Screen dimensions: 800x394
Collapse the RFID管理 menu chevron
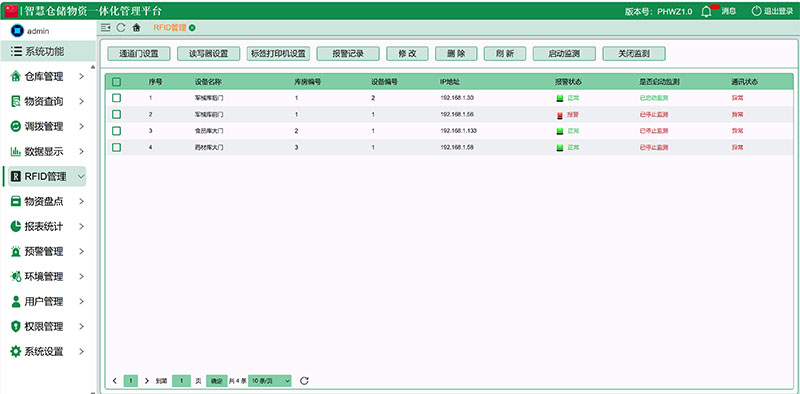coord(82,177)
